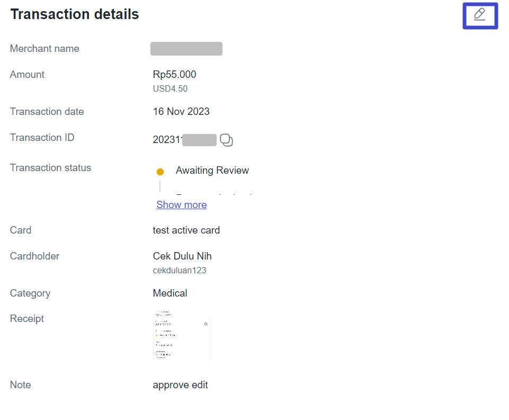This screenshot has width=509, height=420.
Task: Click cardholder name Cek Dulu Nih
Action: point(182,256)
